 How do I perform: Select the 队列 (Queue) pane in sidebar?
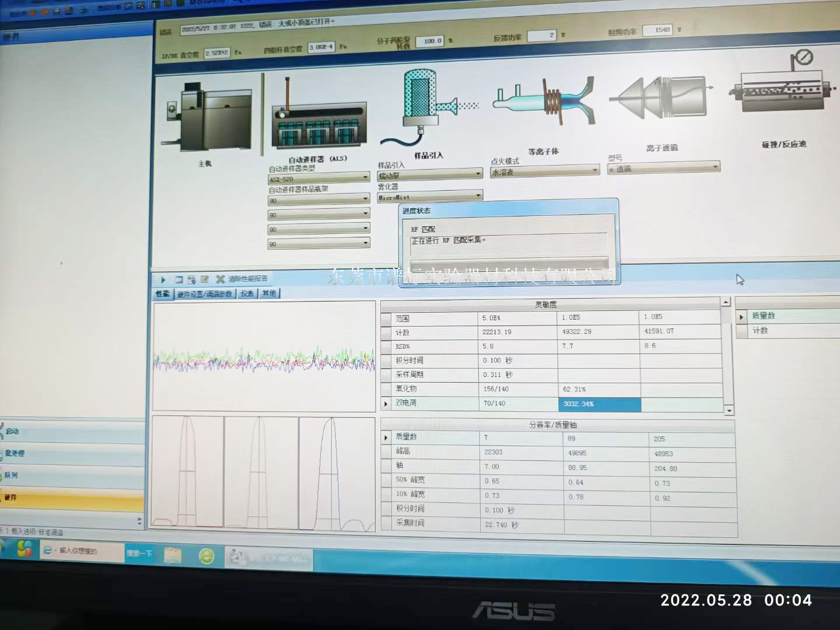[72, 475]
